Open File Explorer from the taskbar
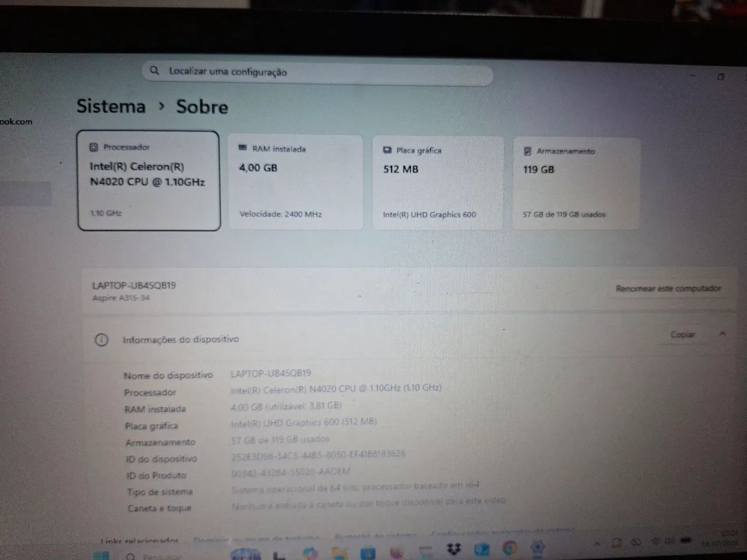The image size is (747, 560). [339, 552]
